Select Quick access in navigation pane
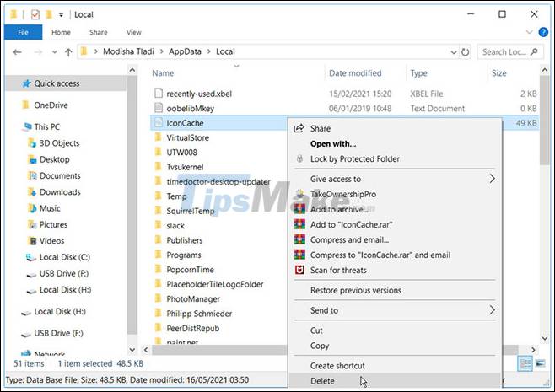Viewport: 555px width, 392px height. (x=57, y=83)
